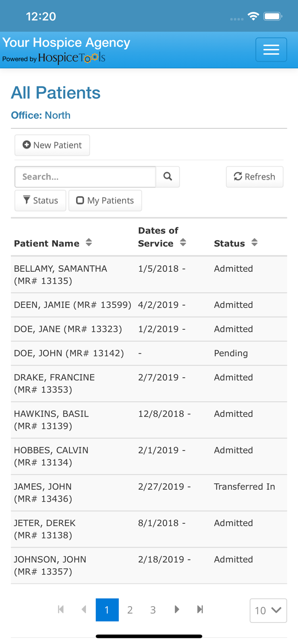The image size is (298, 644).
Task: Open the hamburger navigation menu
Action: coord(271,49)
